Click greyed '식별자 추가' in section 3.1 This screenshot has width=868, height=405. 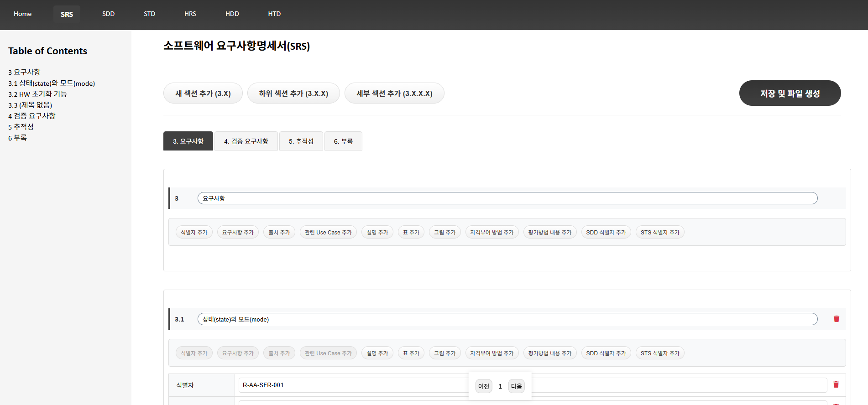(x=194, y=353)
